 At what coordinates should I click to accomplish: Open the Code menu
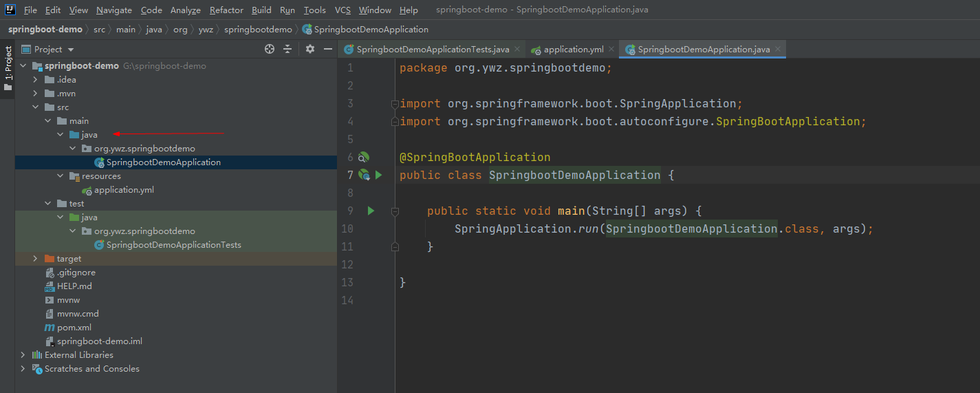pyautogui.click(x=151, y=10)
